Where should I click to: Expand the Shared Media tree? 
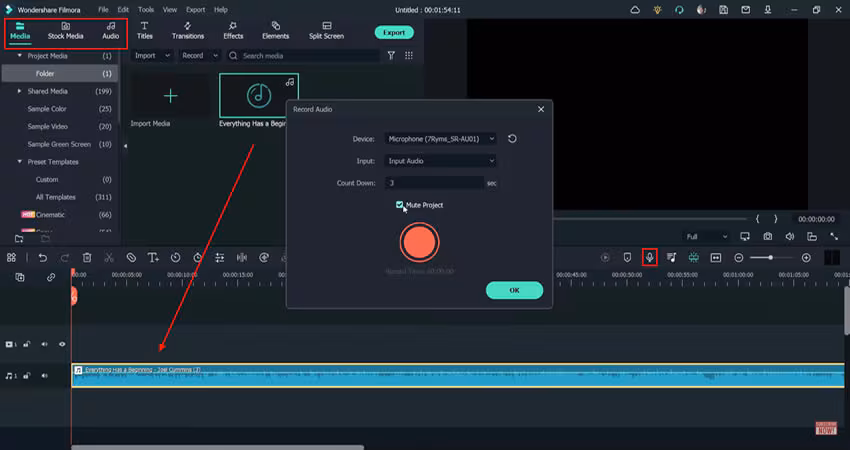pyautogui.click(x=20, y=91)
